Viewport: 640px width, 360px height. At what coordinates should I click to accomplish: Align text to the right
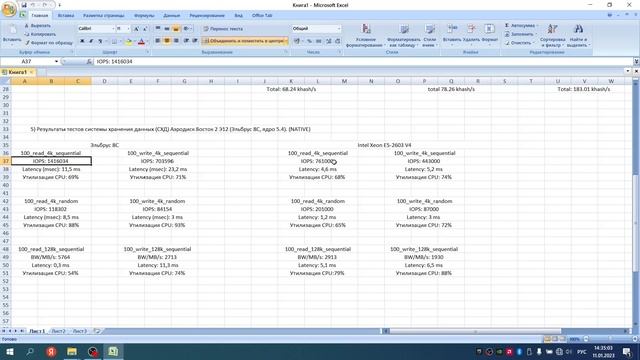pos(176,41)
